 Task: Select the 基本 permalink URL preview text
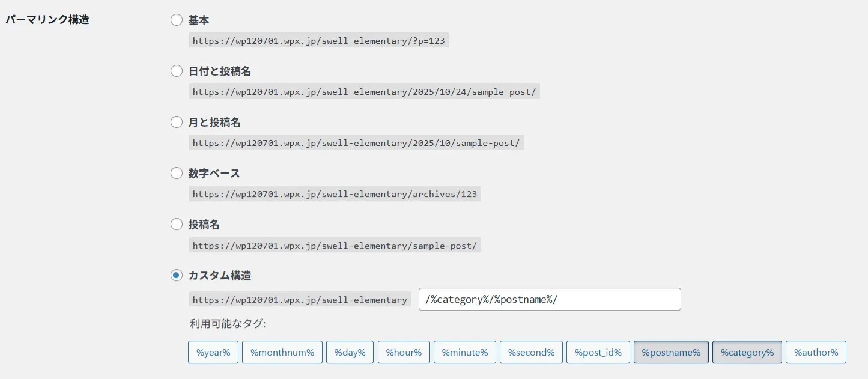pyautogui.click(x=319, y=40)
